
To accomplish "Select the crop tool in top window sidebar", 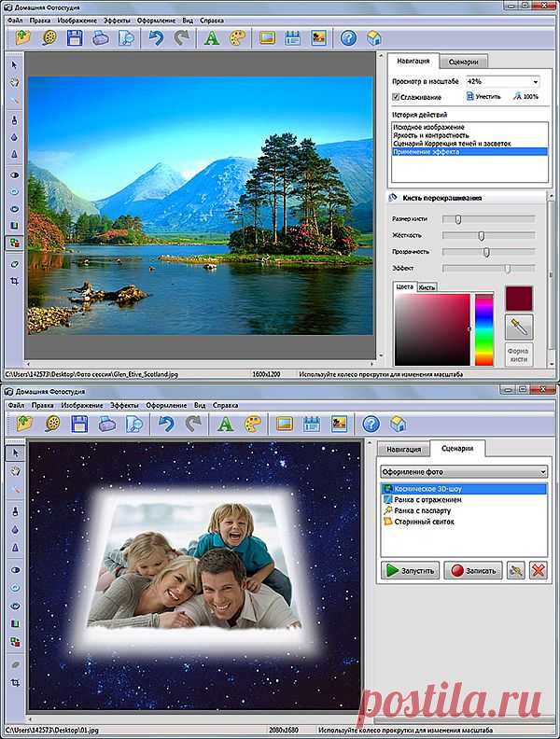I will [x=15, y=282].
